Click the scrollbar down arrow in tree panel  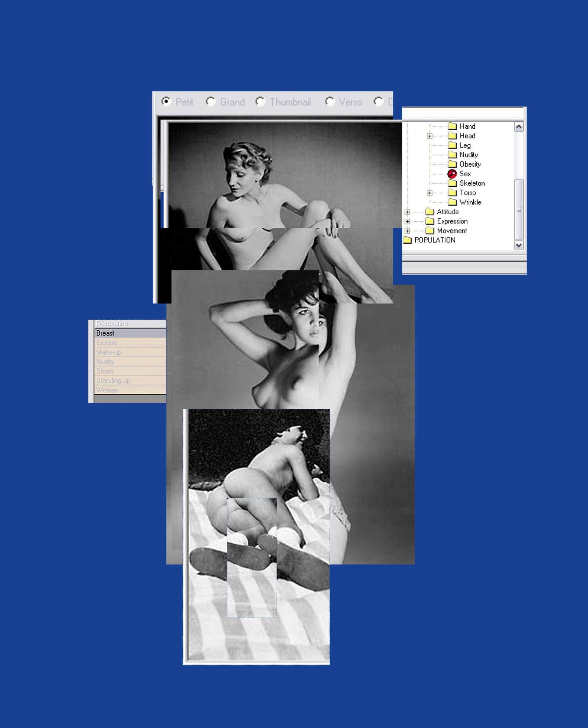click(519, 245)
